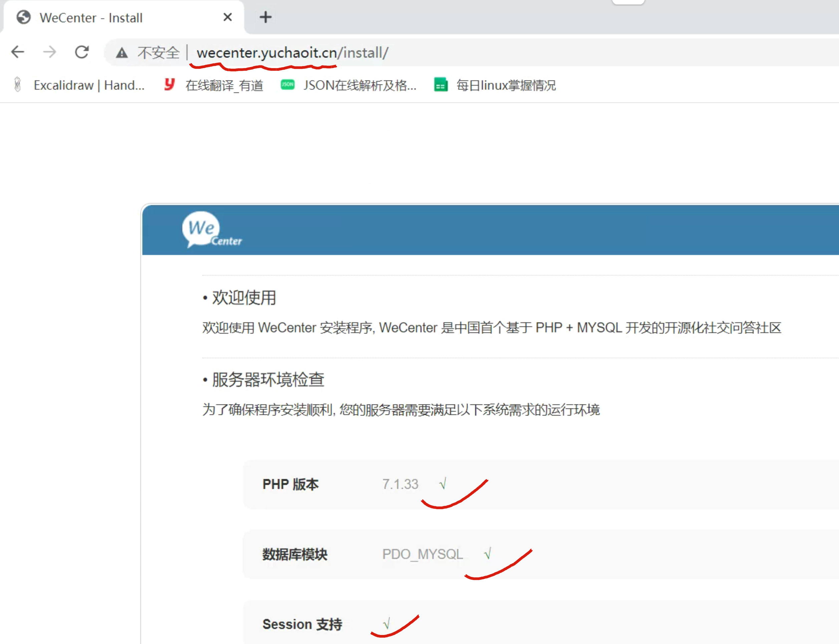Viewport: 839px width, 644px height.
Task: Click the Youdao translate bookmark icon
Action: [170, 84]
